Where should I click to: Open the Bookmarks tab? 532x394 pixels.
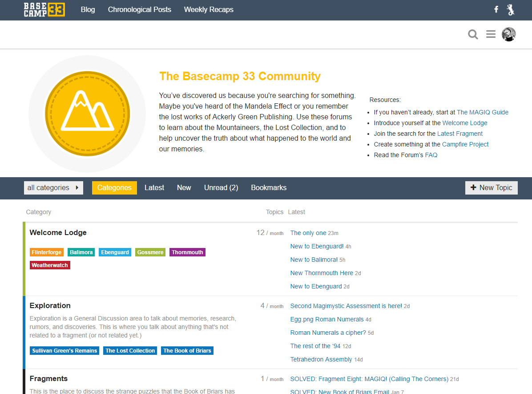tap(269, 188)
